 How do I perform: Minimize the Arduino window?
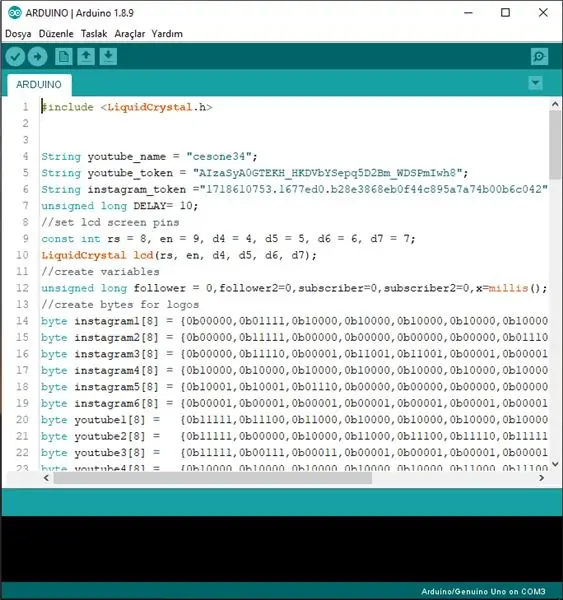tap(468, 13)
